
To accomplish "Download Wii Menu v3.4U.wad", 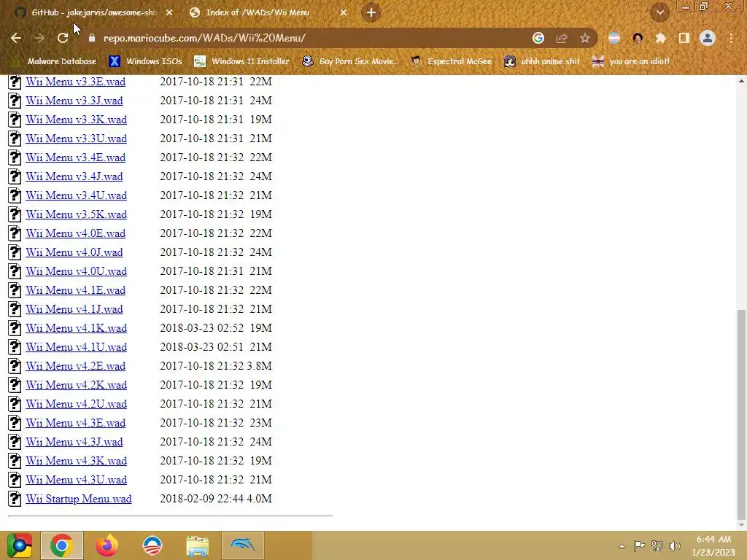I will click(76, 195).
